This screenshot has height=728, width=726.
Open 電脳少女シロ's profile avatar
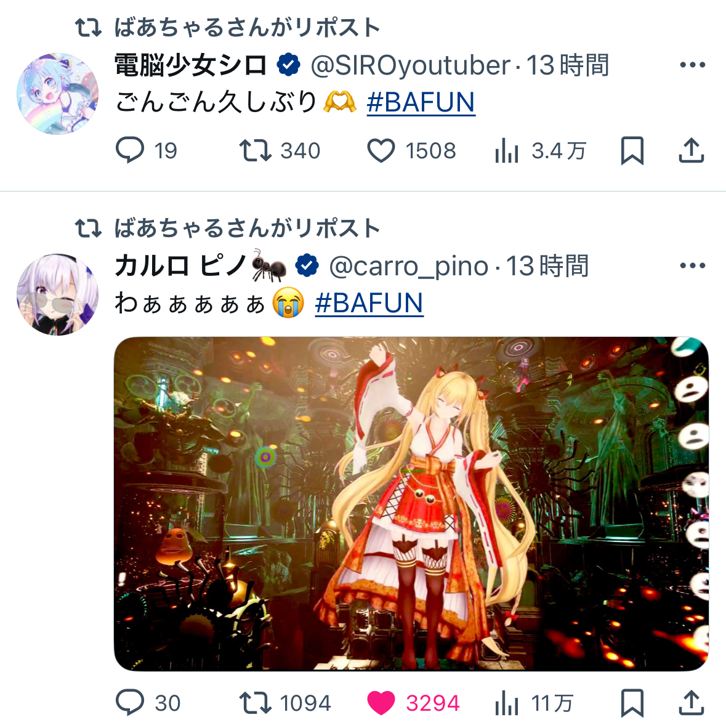click(x=57, y=94)
